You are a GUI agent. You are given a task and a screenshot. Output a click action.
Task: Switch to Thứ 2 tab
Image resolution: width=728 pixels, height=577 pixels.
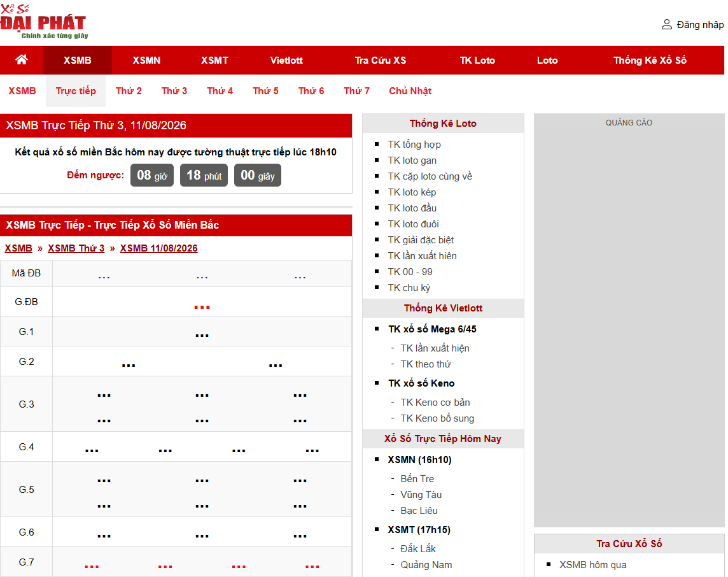click(x=129, y=91)
